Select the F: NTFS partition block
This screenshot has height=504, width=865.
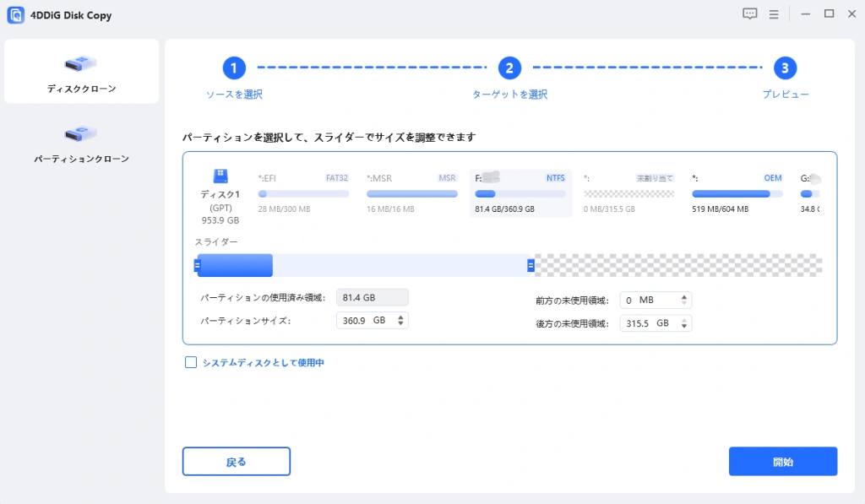point(520,192)
